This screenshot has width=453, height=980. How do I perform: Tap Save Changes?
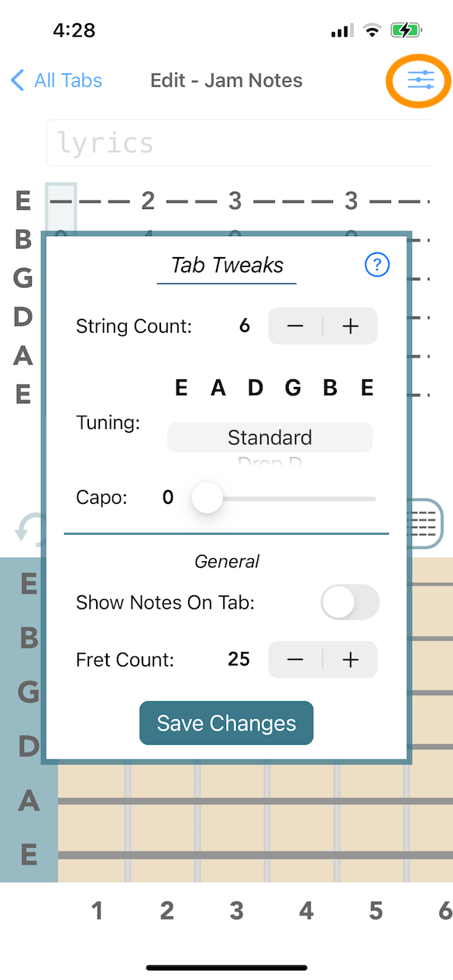coord(226,722)
